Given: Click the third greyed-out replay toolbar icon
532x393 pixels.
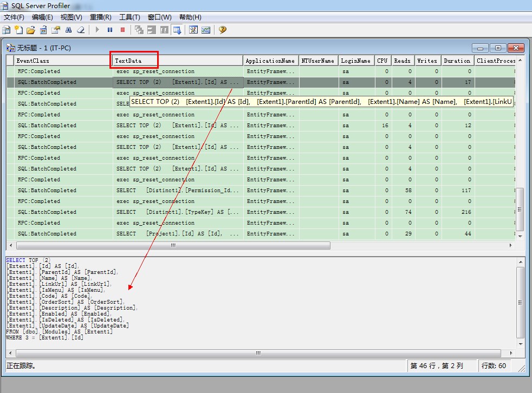Looking at the screenshot, I should 164,30.
